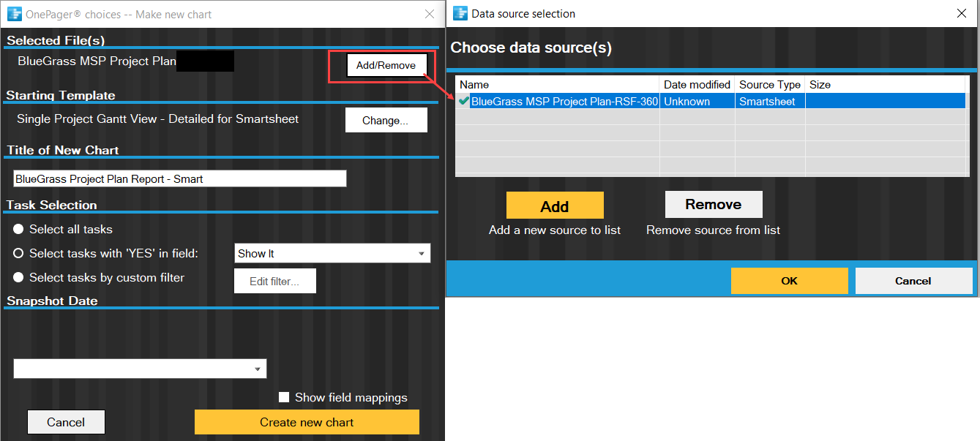This screenshot has height=441, width=980.
Task: Select BlueGrass MSP Project Plan-RSF-360 row
Action: [x=564, y=102]
